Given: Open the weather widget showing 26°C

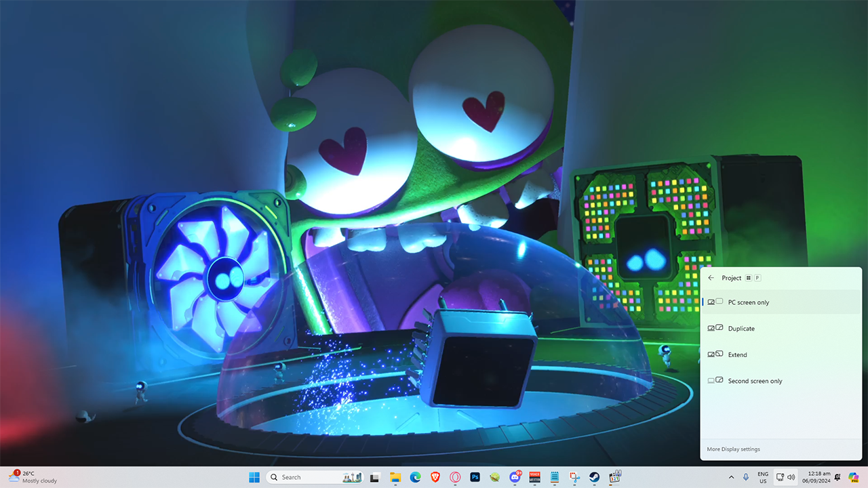Looking at the screenshot, I should click(x=33, y=477).
